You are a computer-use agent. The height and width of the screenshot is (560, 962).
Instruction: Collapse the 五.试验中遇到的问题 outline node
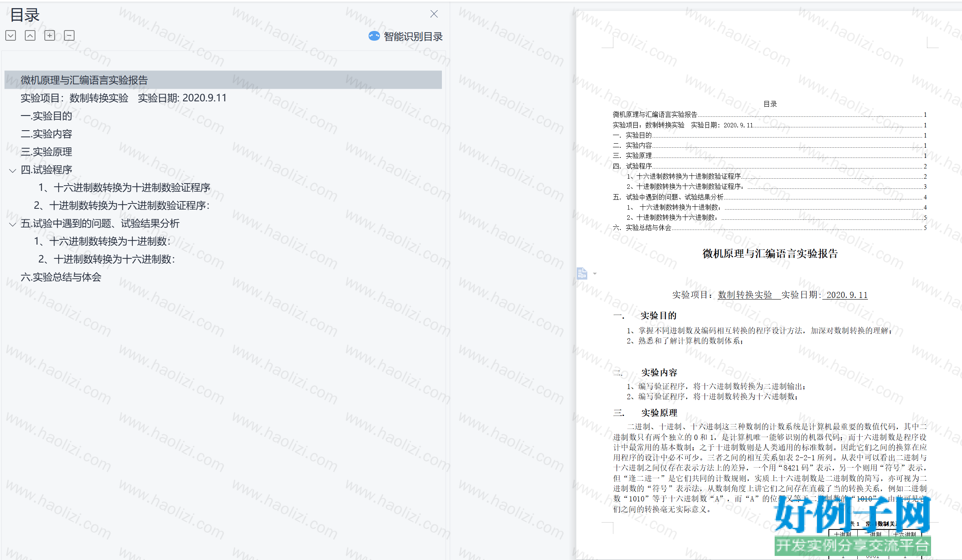pyautogui.click(x=13, y=224)
